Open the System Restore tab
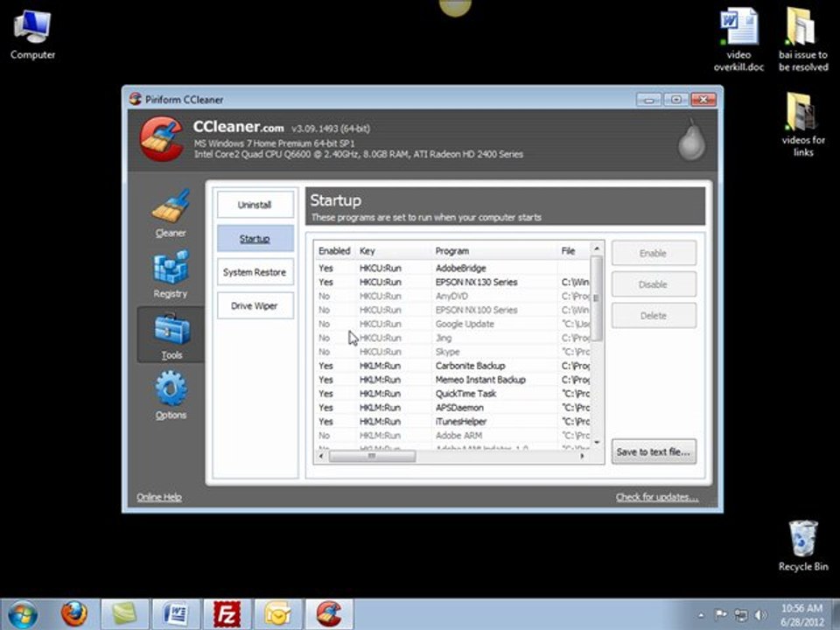Viewport: 840px width, 630px height. (x=255, y=272)
